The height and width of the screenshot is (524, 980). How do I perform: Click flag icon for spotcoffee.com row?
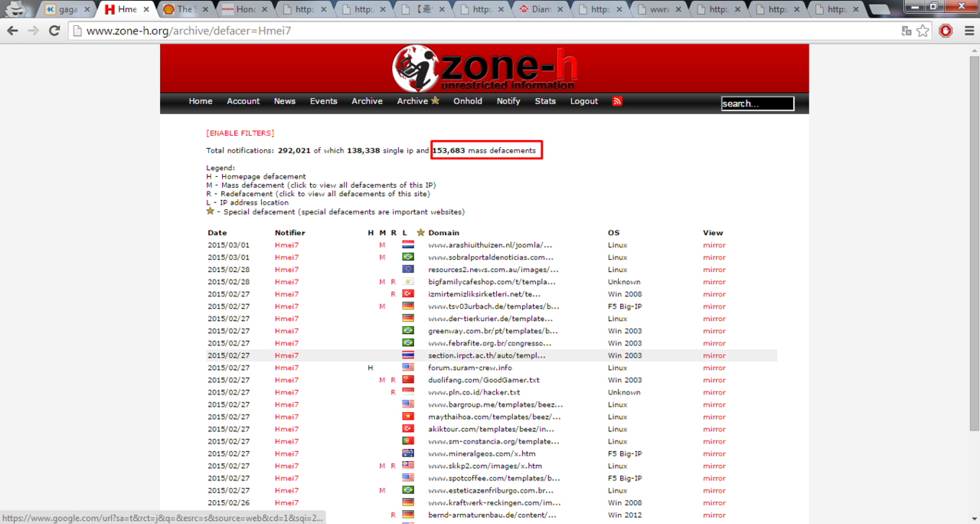408,478
